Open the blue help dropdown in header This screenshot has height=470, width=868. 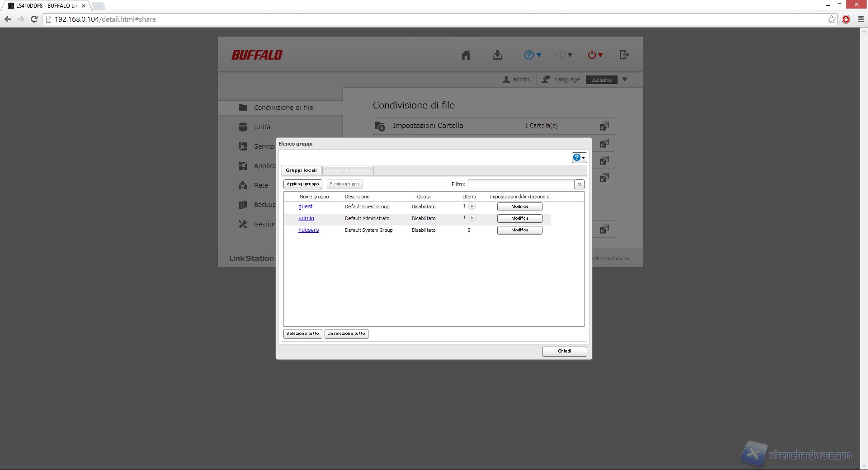point(532,55)
